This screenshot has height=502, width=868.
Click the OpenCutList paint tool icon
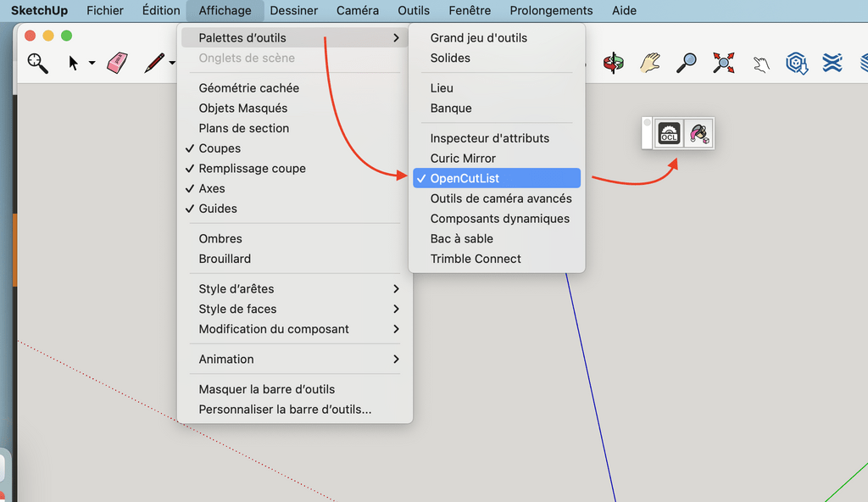point(698,133)
